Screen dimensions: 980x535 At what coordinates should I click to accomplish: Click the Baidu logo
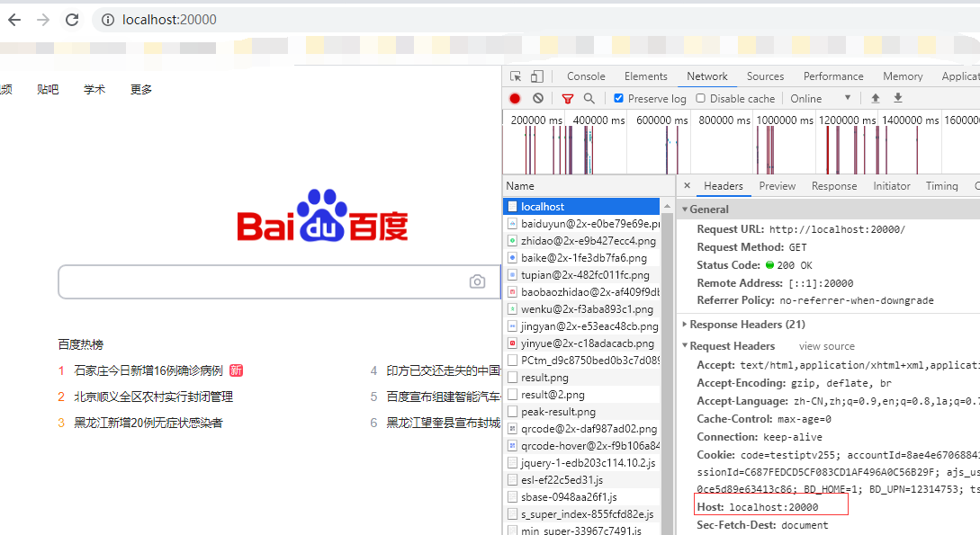(x=322, y=216)
